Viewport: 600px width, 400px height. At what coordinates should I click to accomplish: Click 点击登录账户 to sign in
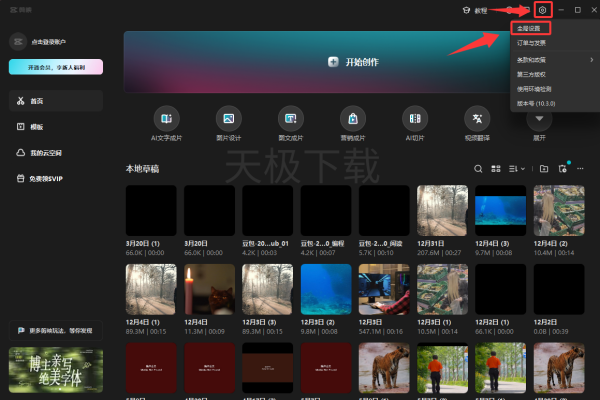(x=40, y=41)
